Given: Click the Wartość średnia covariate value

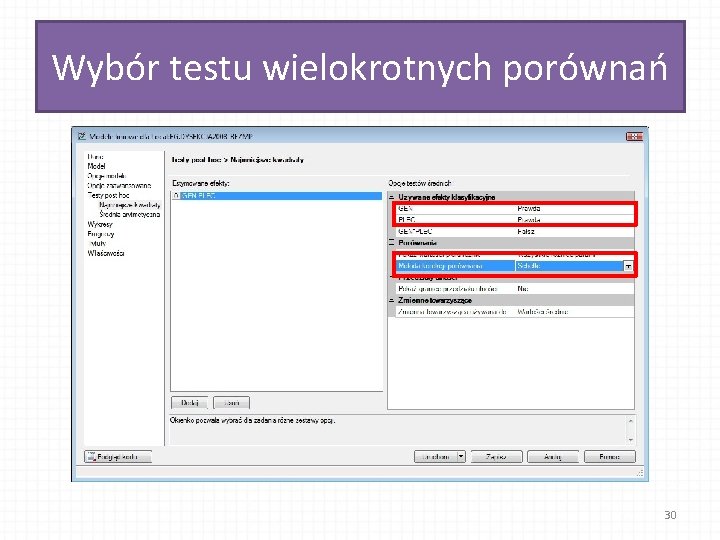Looking at the screenshot, I should click(x=543, y=312).
